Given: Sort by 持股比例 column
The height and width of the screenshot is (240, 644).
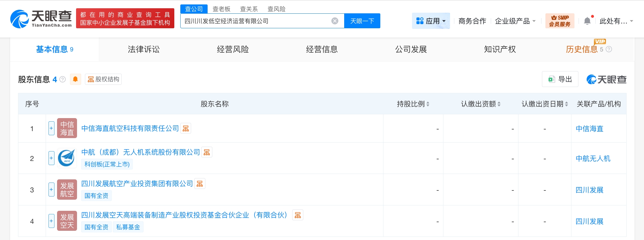Looking at the screenshot, I should pos(413,104).
